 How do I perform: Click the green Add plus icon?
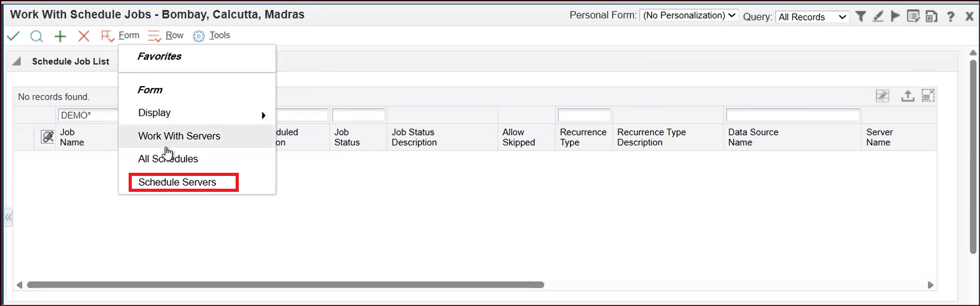point(60,36)
